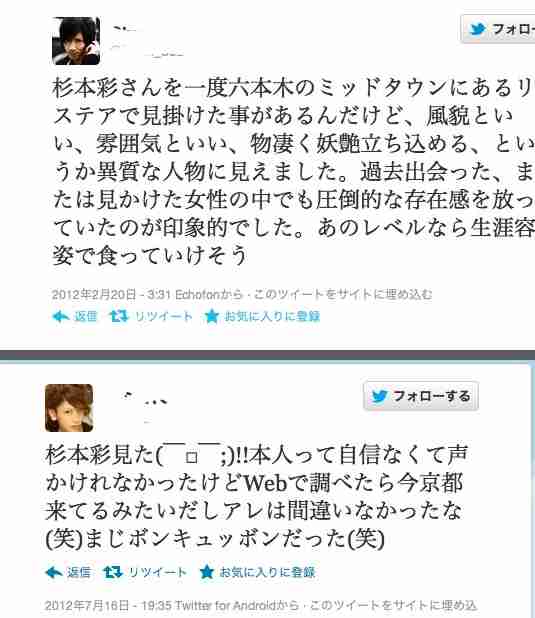Follow the second tweet's author with フォローする
Viewport: 535px width, 618px height.
pyautogui.click(x=421, y=396)
